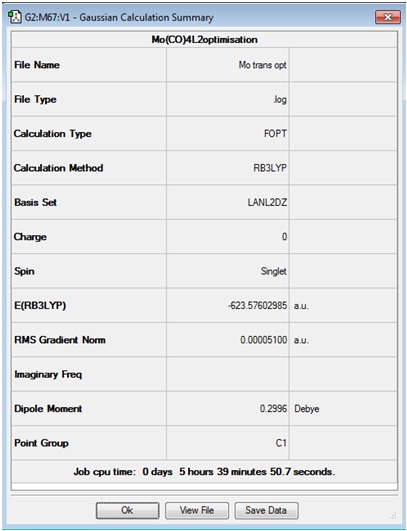Select the Calculation Method value RB3LYP
Screen dimensions: 407x531
[270, 168]
